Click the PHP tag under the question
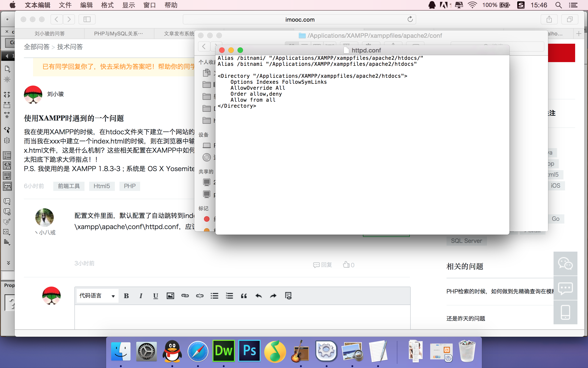The image size is (588, 368). pyautogui.click(x=130, y=186)
